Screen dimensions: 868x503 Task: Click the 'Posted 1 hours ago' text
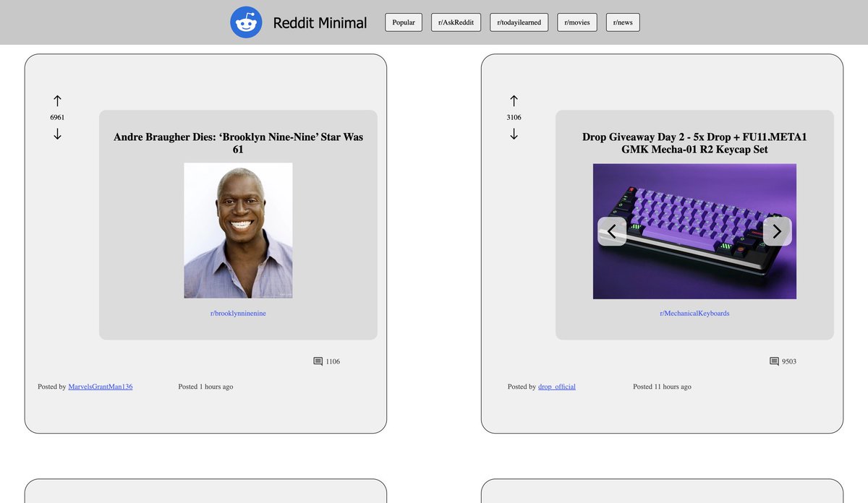point(205,387)
